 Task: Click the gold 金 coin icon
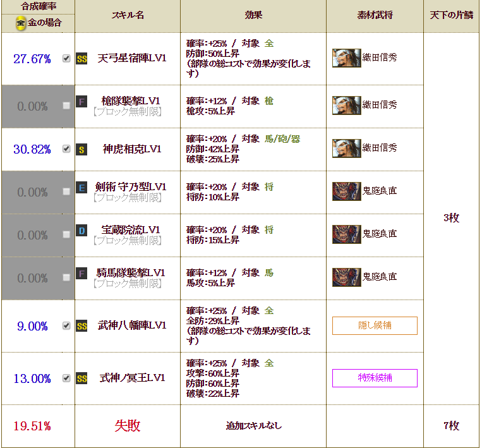point(21,23)
